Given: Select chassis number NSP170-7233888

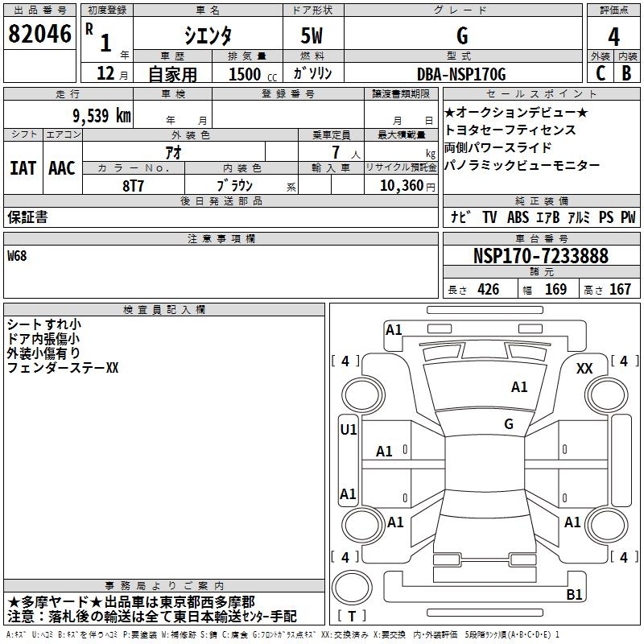Looking at the screenshot, I should 541,256.
